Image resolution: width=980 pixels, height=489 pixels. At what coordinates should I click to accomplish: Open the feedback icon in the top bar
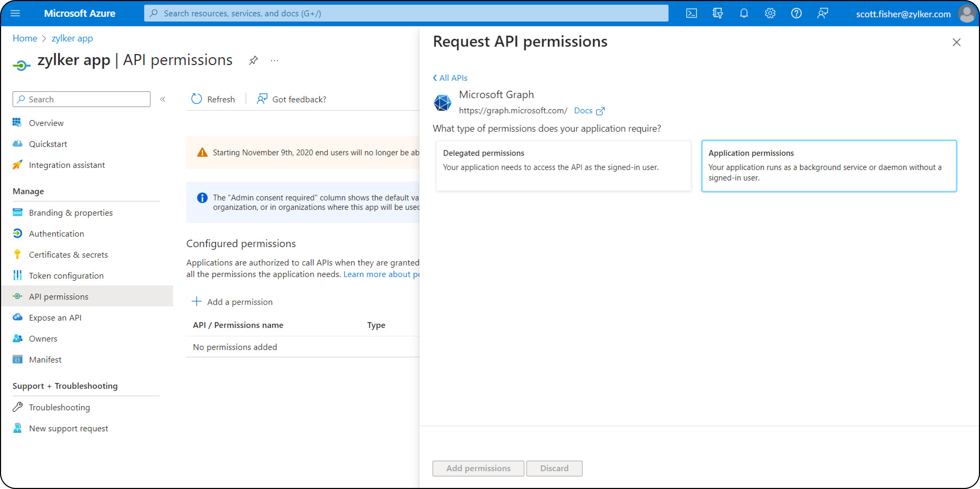[x=822, y=14]
